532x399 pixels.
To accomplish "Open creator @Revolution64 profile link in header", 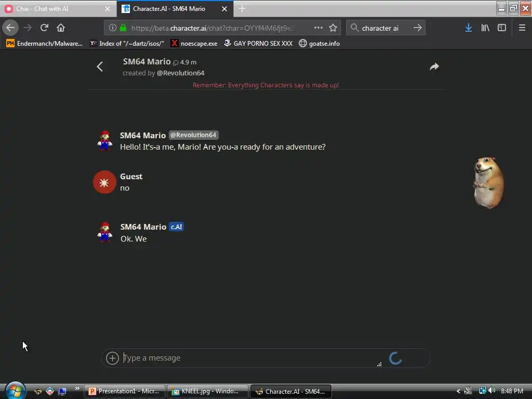I will (x=180, y=73).
